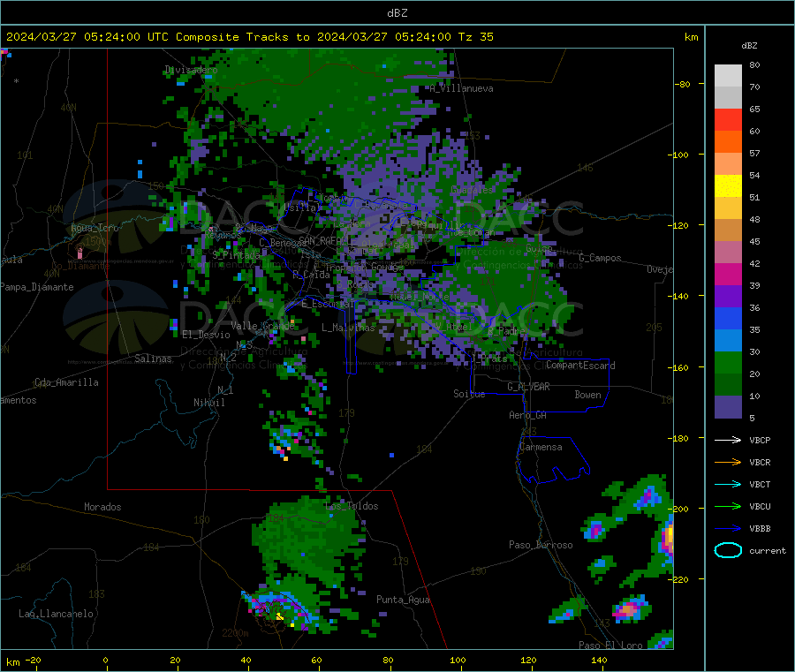The height and width of the screenshot is (672, 795).
Task: Select the gray swatch between 70 and 65
Action: point(728,98)
